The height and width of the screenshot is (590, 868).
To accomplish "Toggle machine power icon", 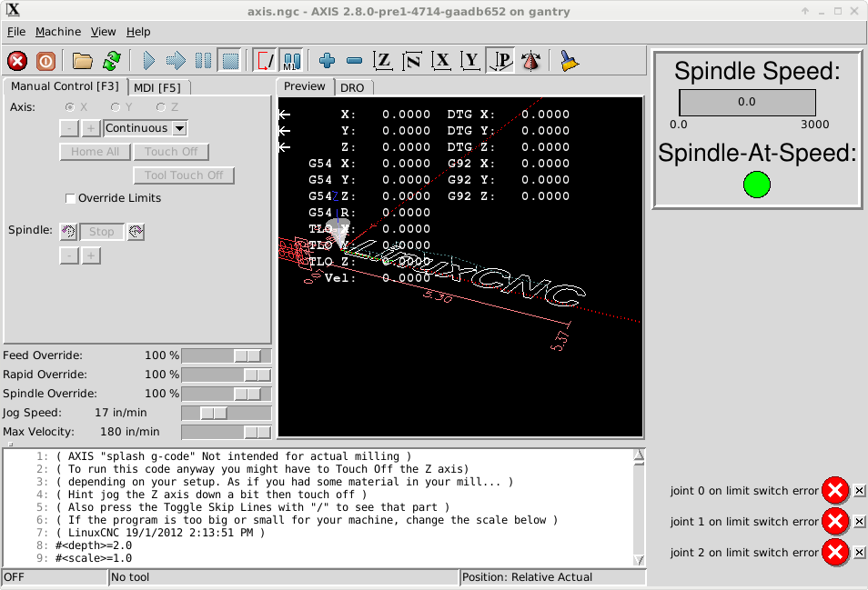I will (x=45, y=61).
